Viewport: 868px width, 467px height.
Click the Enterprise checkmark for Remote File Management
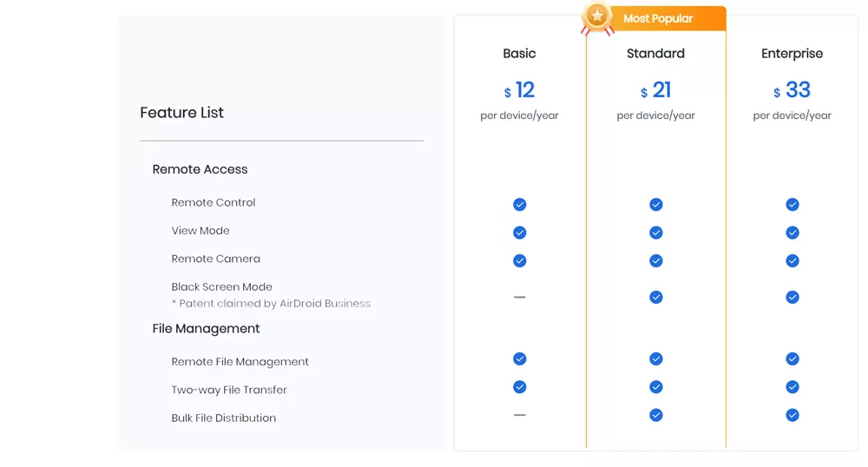click(792, 359)
